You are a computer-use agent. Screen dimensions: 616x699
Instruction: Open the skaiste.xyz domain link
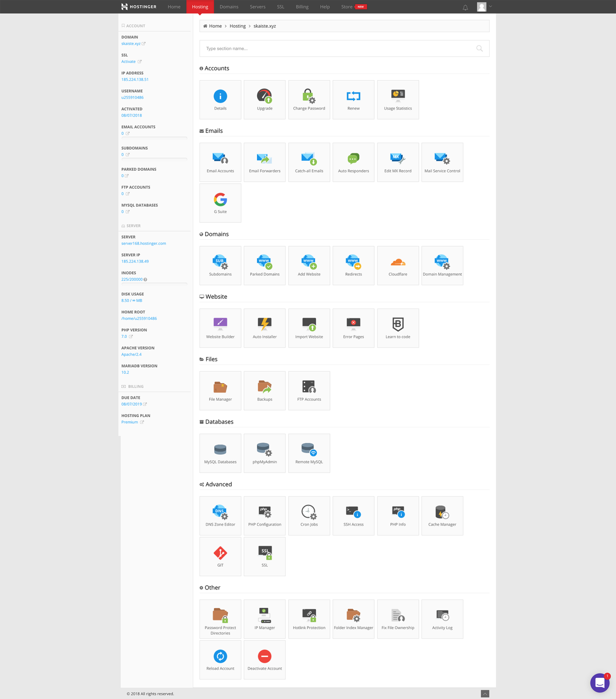[x=131, y=43]
